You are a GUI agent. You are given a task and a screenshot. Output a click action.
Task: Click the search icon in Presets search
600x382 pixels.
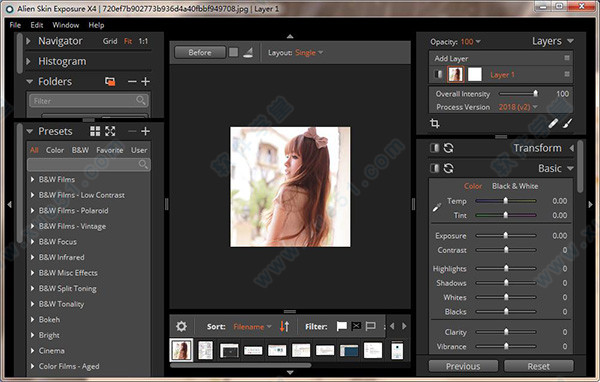pos(143,164)
